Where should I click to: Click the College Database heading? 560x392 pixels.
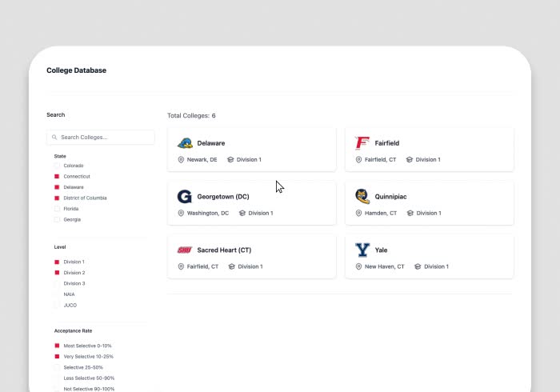[x=77, y=70]
